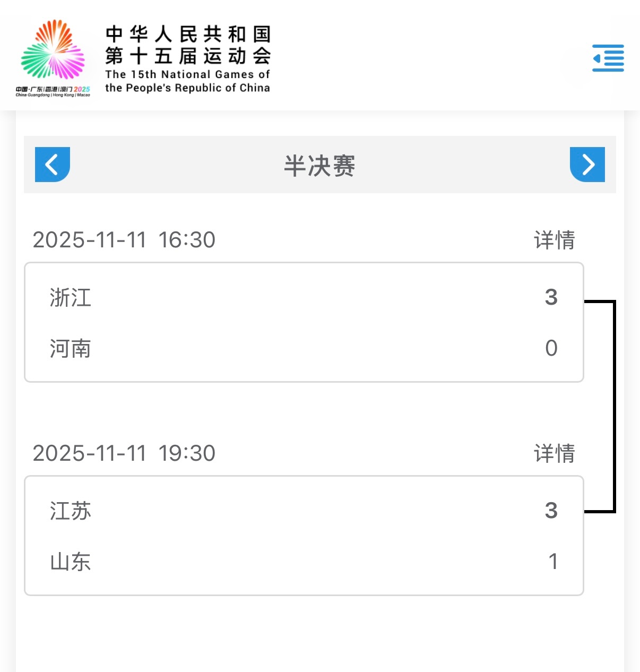Screen dimensions: 640x672
Task: Click 江苏's score of 3
Action: pyautogui.click(x=551, y=511)
